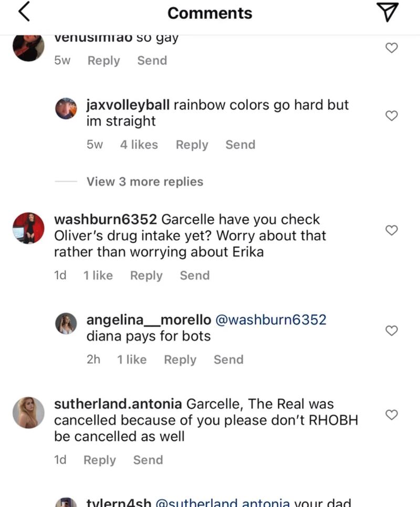View the 4 likes on jaxvolleyball's comment
420x507 pixels.
pos(139,144)
